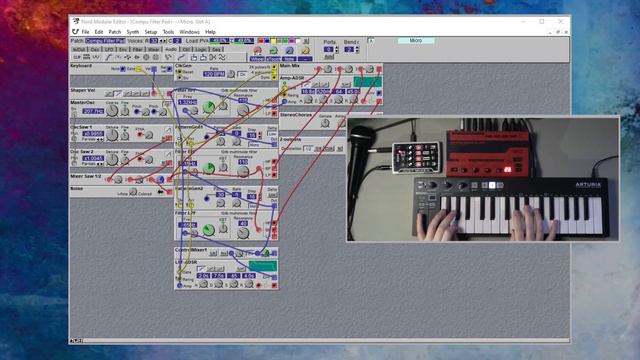Click the Voices requested stepper arrows
Screen dimensions: 640x360
click(x=163, y=41)
